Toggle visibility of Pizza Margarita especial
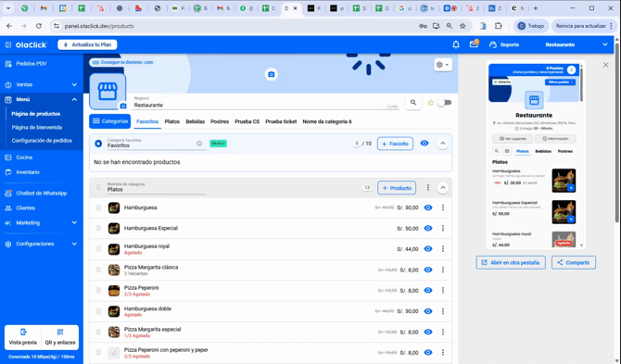 [428, 332]
